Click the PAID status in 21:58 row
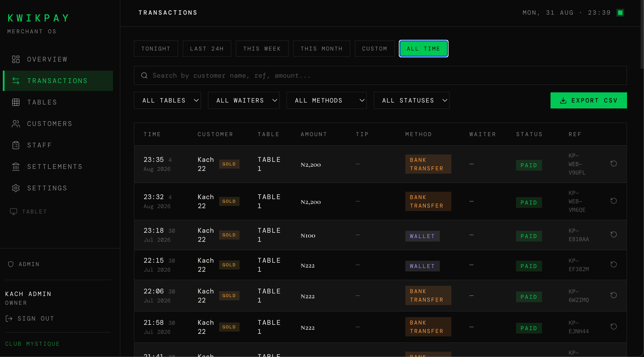The height and width of the screenshot is (357, 644). coord(529,328)
